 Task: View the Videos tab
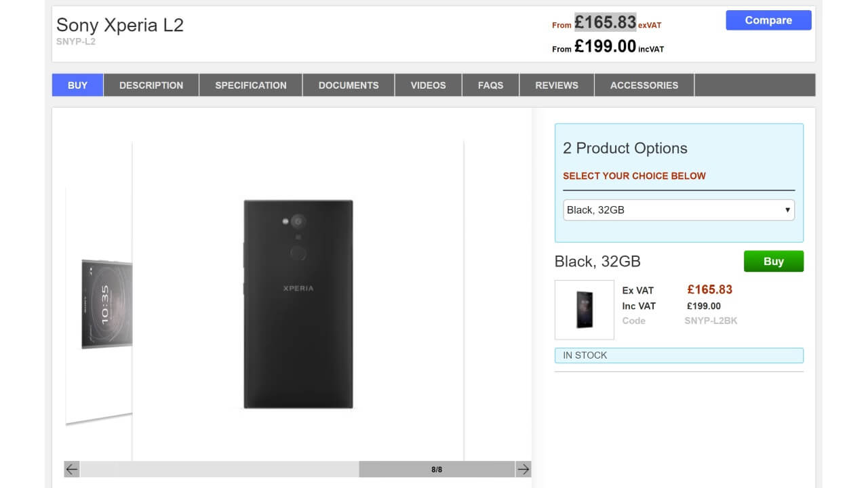click(429, 85)
